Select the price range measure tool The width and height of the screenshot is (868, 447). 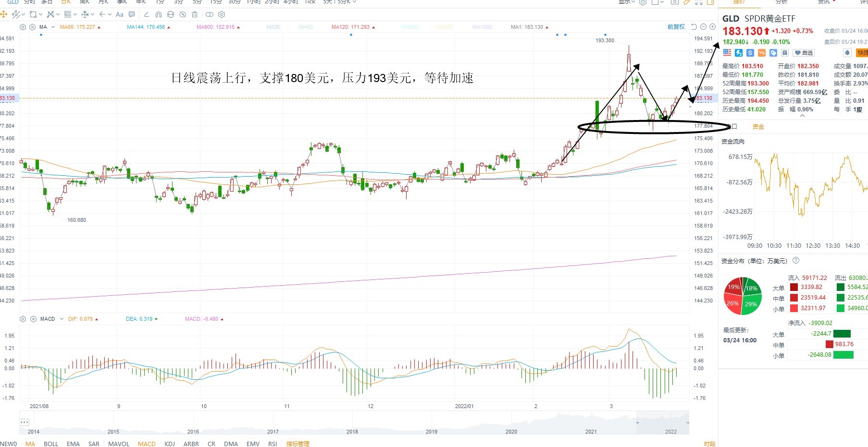(85, 14)
